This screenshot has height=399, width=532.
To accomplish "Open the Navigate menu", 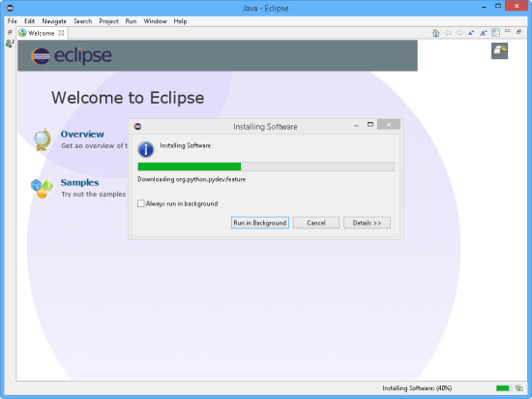I will [x=54, y=21].
